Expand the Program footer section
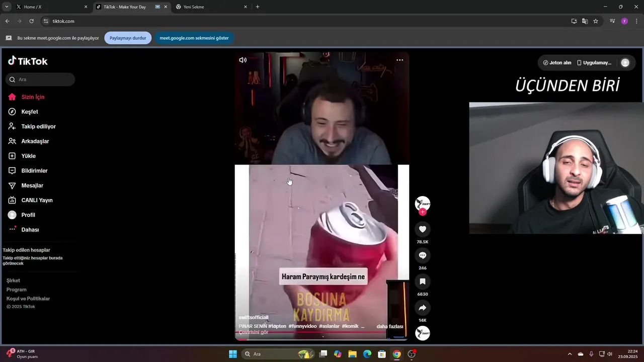This screenshot has width=644, height=362. [16, 290]
